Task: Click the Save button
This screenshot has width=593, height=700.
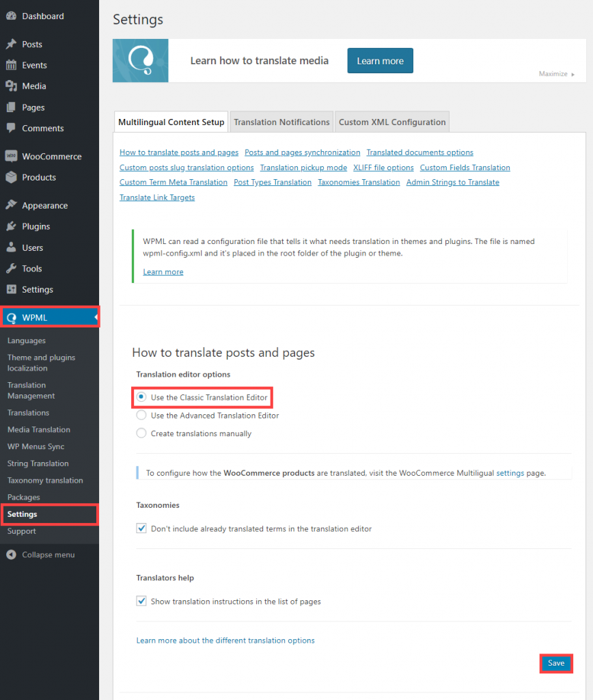Action: (x=556, y=663)
